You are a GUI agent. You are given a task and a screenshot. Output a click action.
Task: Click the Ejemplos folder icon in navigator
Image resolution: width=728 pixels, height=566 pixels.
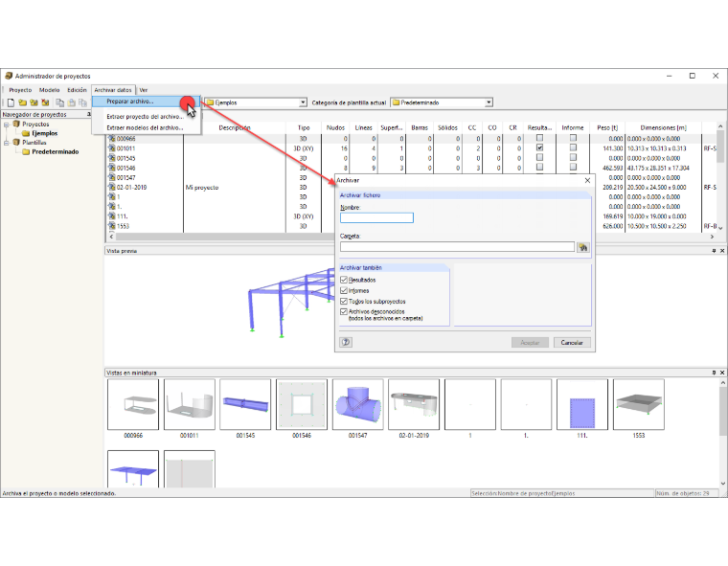click(x=26, y=133)
